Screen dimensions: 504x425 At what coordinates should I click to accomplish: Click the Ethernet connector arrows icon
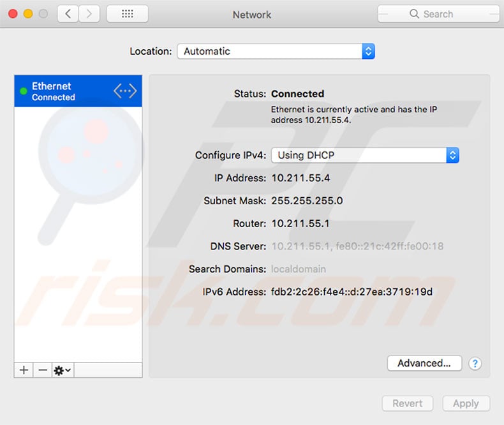pos(125,91)
